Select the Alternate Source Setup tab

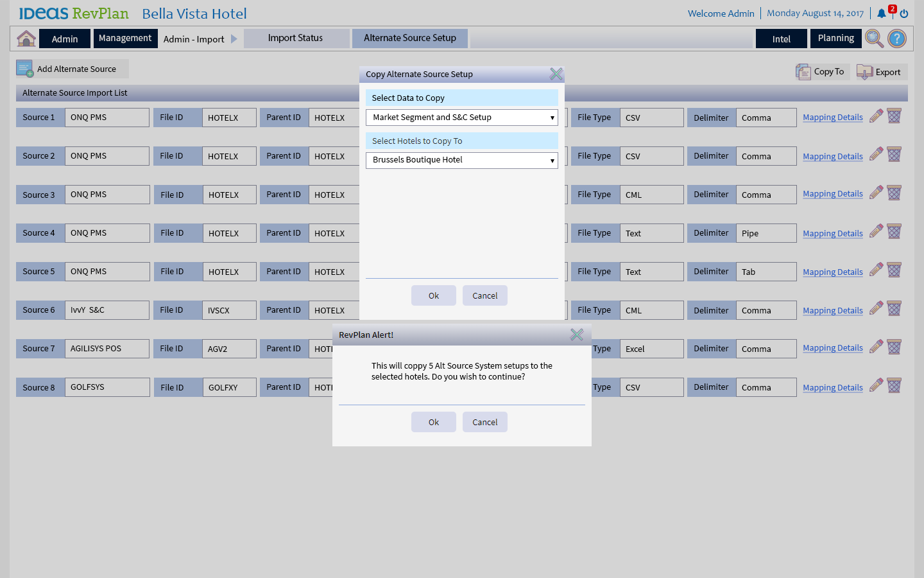[409, 39]
